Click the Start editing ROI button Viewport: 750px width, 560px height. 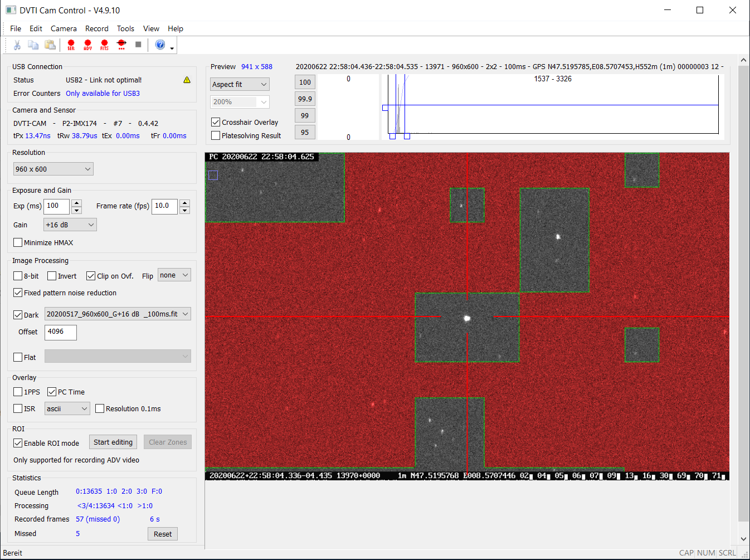[113, 442]
